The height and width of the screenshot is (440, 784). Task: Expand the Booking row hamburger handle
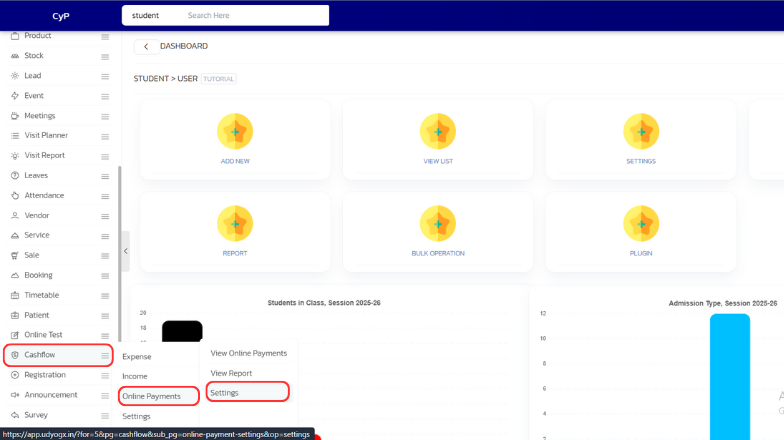pyautogui.click(x=105, y=275)
